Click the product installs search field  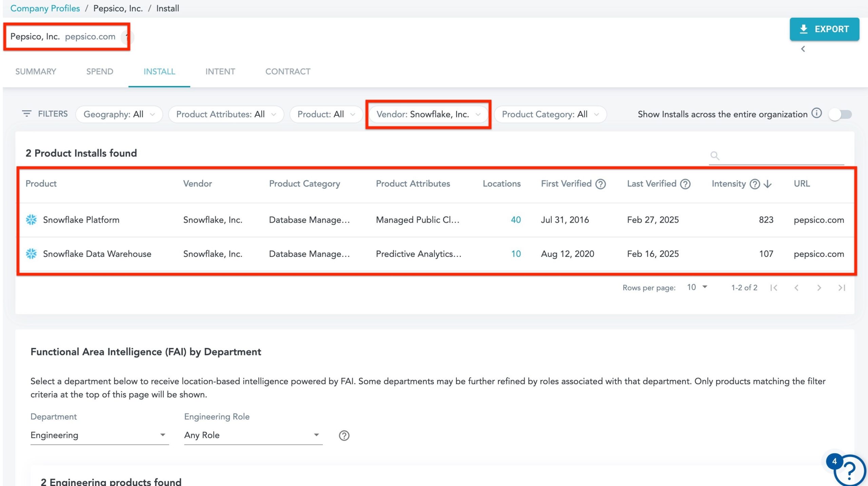(780, 156)
